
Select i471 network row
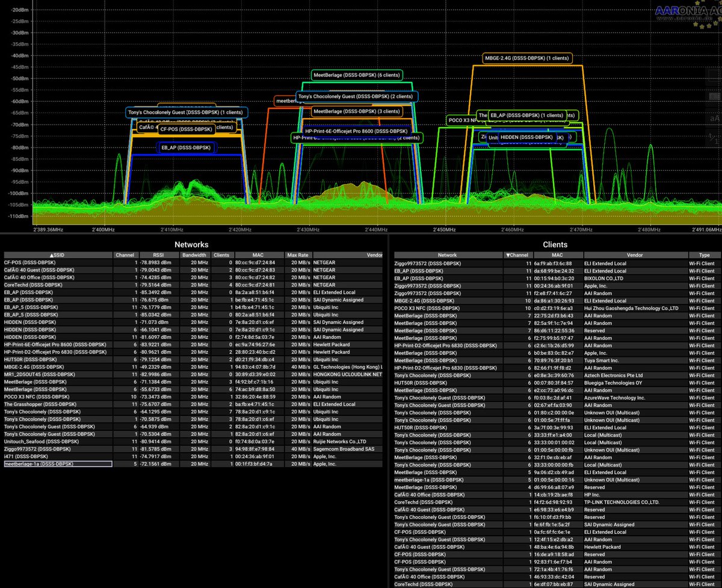(193, 456)
